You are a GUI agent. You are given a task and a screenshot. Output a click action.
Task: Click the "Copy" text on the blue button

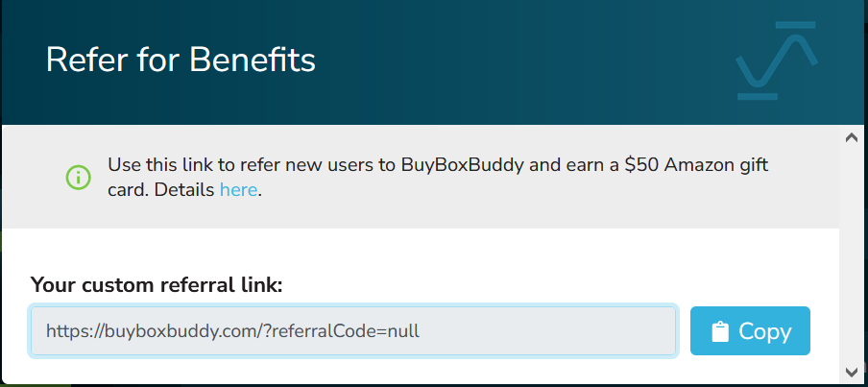765,331
